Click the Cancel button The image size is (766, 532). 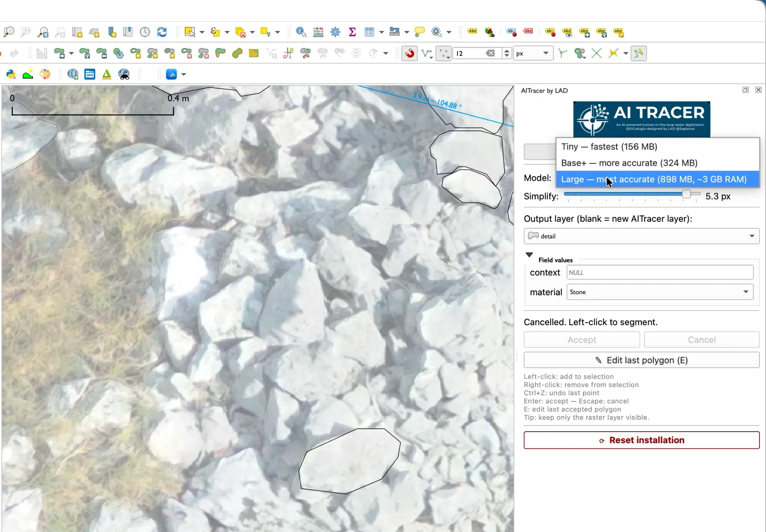tap(702, 340)
